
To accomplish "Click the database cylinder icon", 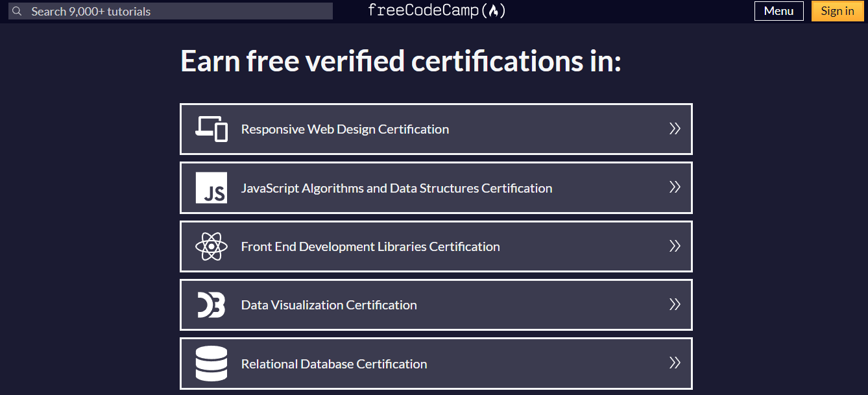I will (211, 364).
